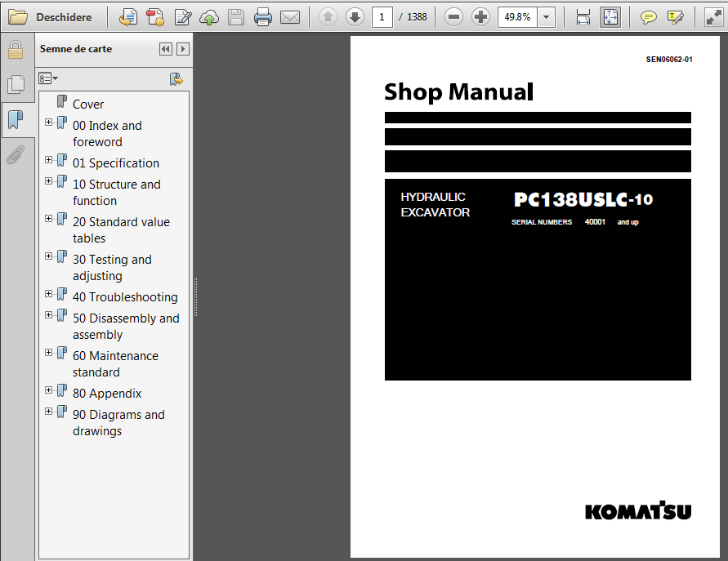Click the security lock panel icon
The height and width of the screenshot is (561, 728).
coord(16,50)
